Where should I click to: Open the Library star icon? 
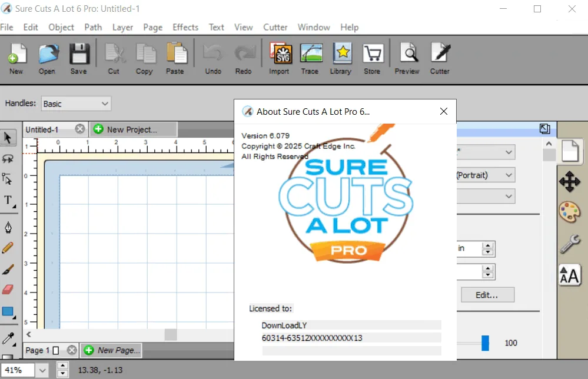coord(341,58)
